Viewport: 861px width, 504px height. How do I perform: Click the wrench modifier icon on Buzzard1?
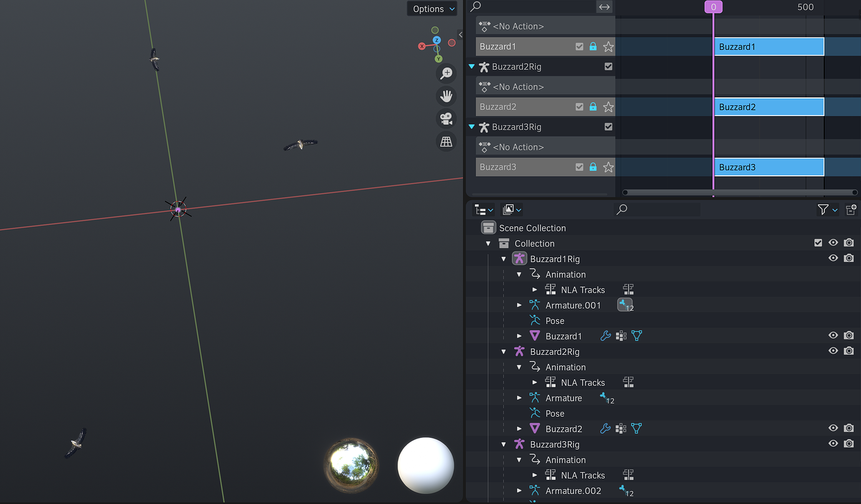pyautogui.click(x=605, y=336)
